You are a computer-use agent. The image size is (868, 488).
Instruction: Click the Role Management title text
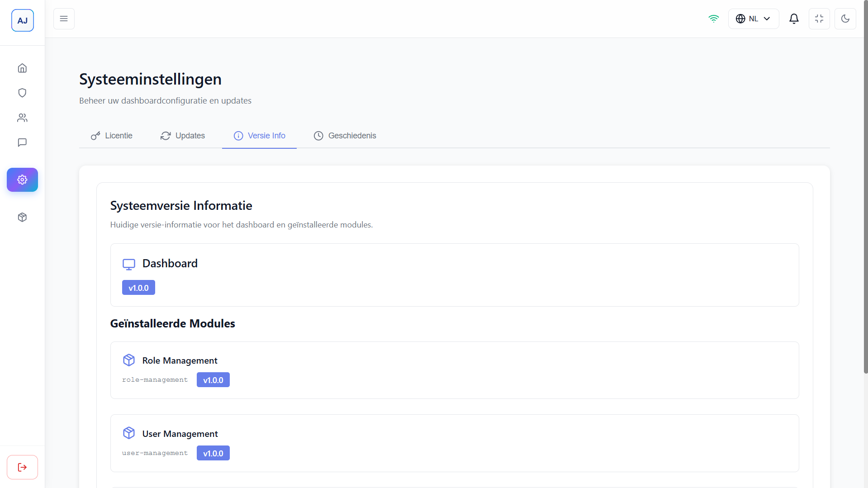pyautogui.click(x=180, y=360)
